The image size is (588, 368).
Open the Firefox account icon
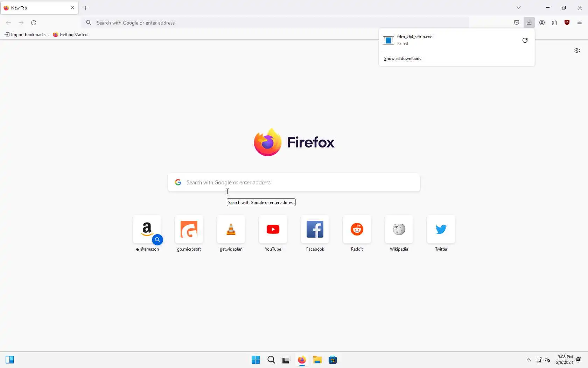(x=542, y=23)
